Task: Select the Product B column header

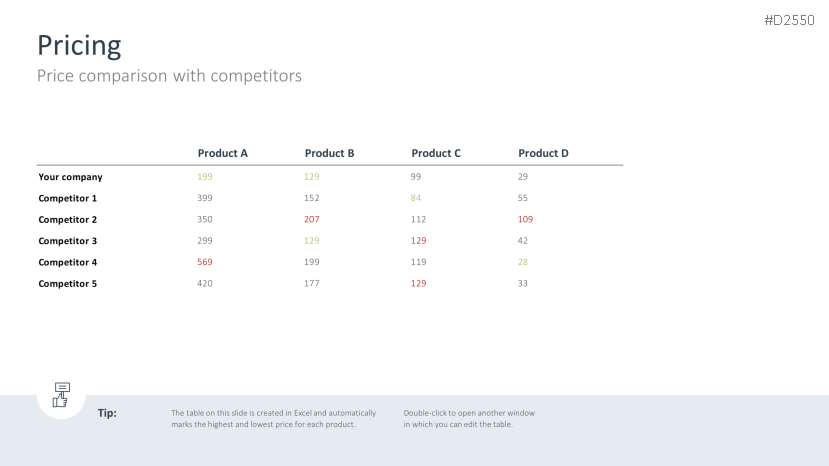Action: (x=329, y=153)
